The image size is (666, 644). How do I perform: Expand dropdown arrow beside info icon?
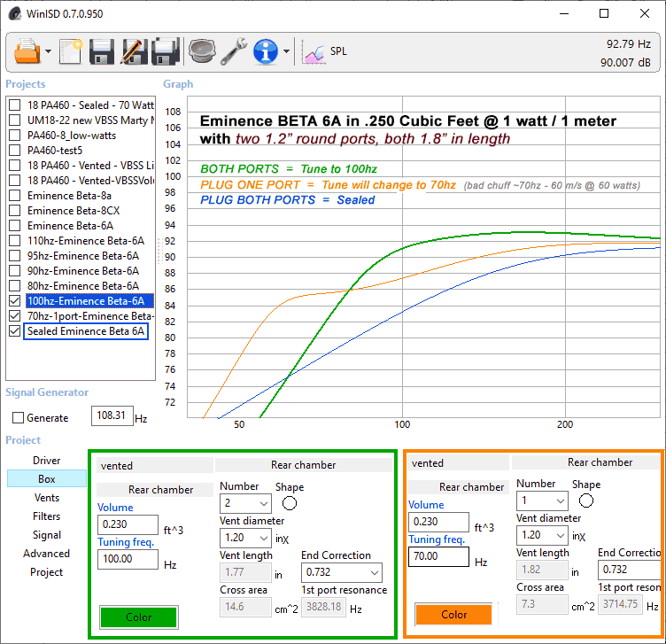[x=286, y=51]
